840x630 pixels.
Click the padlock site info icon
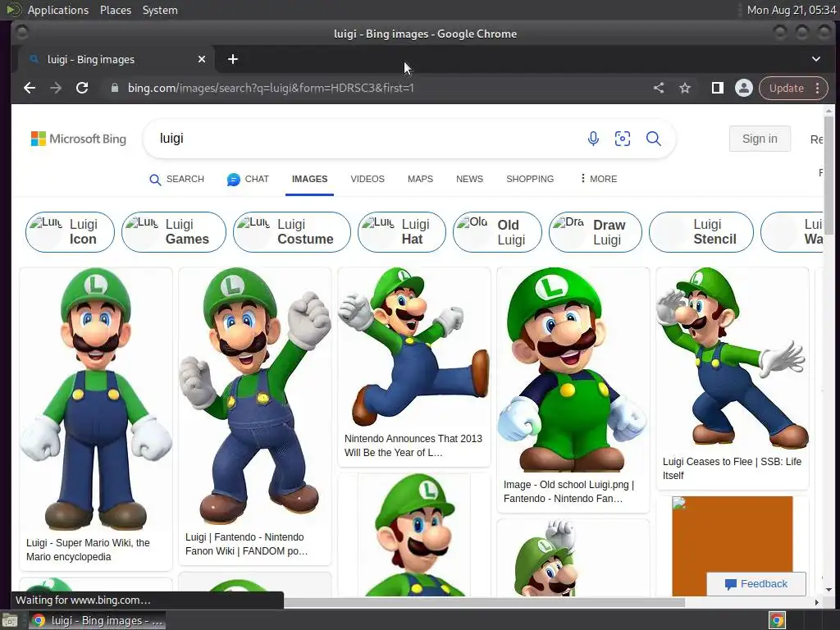point(114,88)
